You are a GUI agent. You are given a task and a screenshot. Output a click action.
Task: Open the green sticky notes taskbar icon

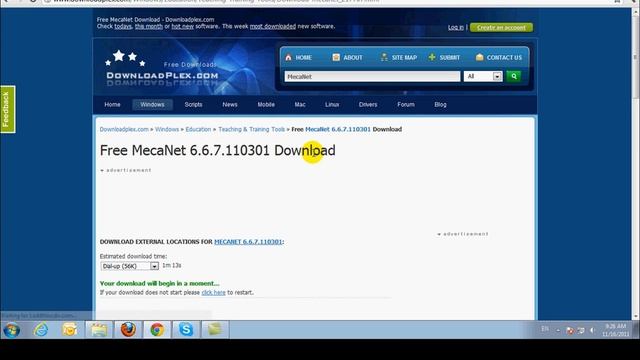(x=215, y=330)
